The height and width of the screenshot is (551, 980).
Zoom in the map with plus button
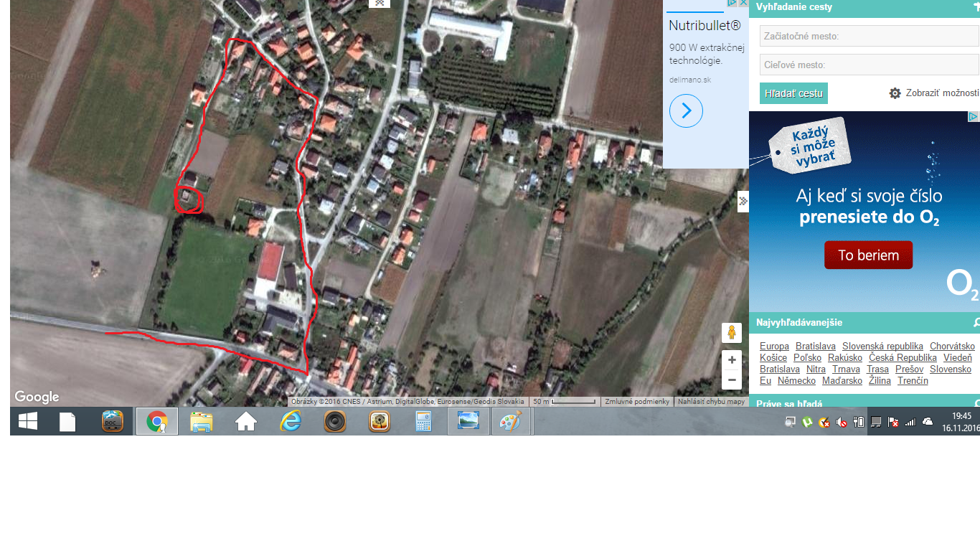pos(731,360)
